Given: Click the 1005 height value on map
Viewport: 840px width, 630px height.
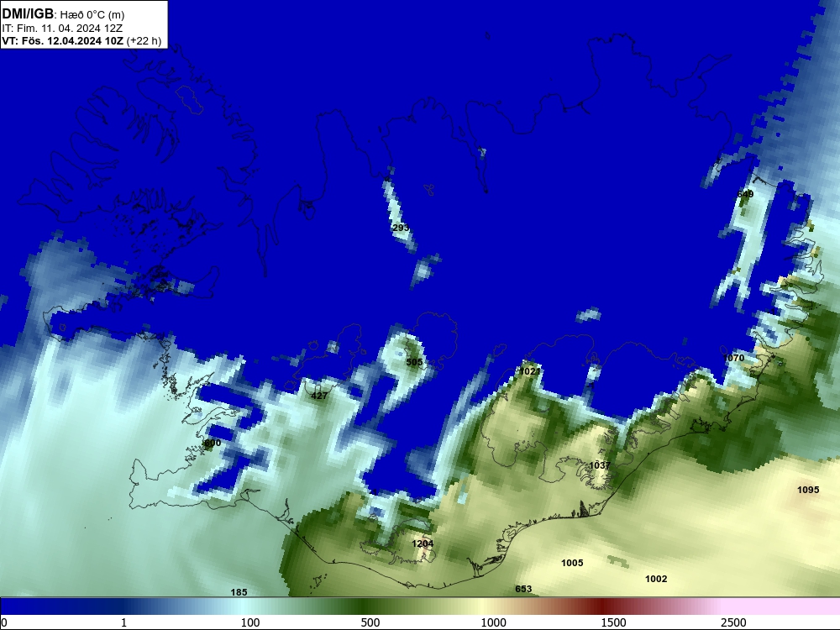Looking at the screenshot, I should coord(572,563).
